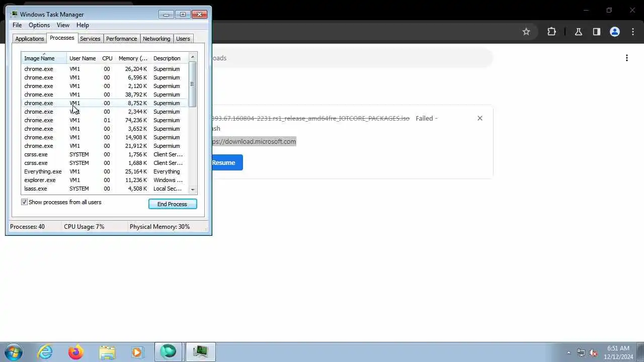This screenshot has height=362, width=644.
Task: Open the taskbar clock showing 6:51 AM
Action: point(618,352)
